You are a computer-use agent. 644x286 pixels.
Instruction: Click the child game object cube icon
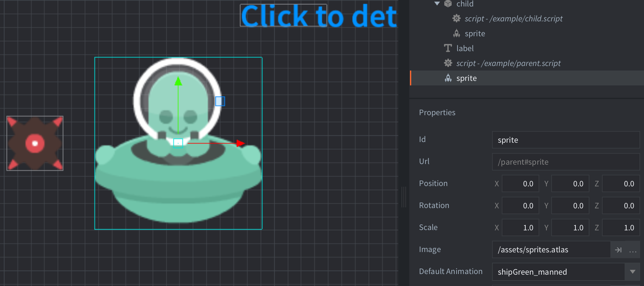click(x=448, y=4)
